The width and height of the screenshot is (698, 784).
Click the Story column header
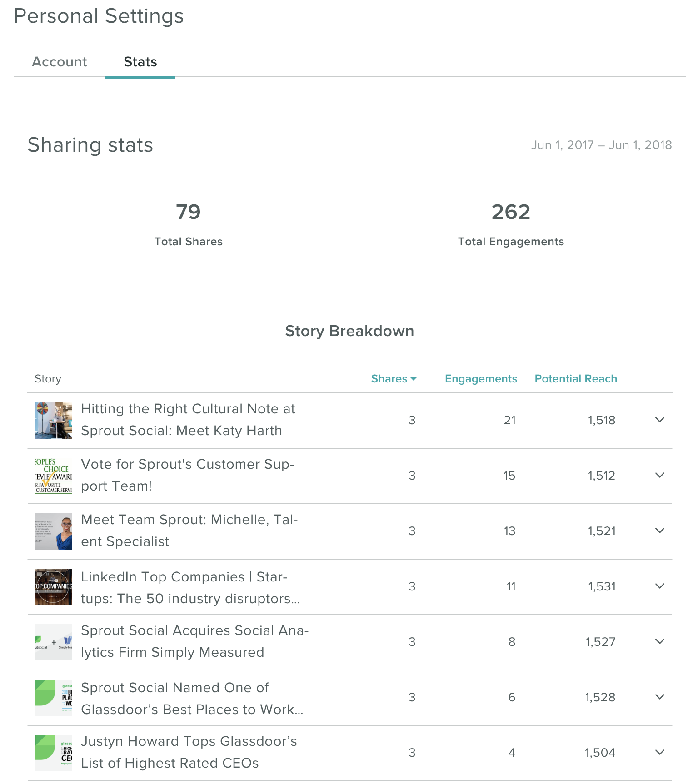click(x=48, y=379)
